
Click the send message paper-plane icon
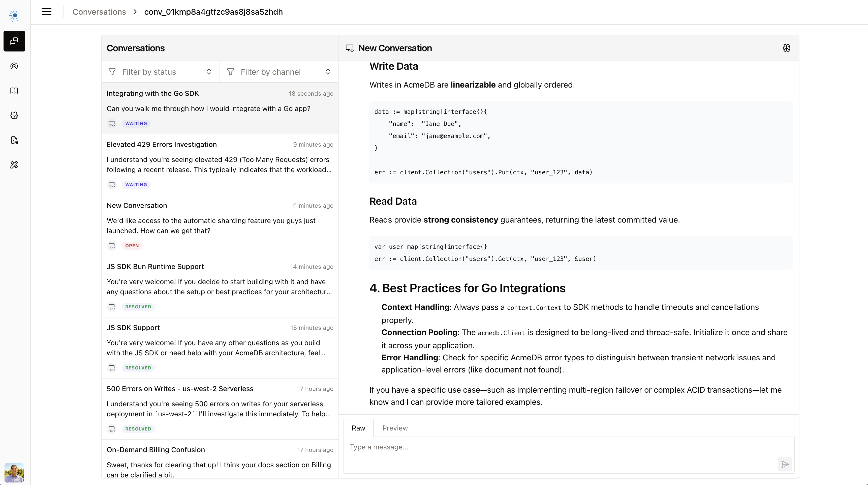[785, 464]
